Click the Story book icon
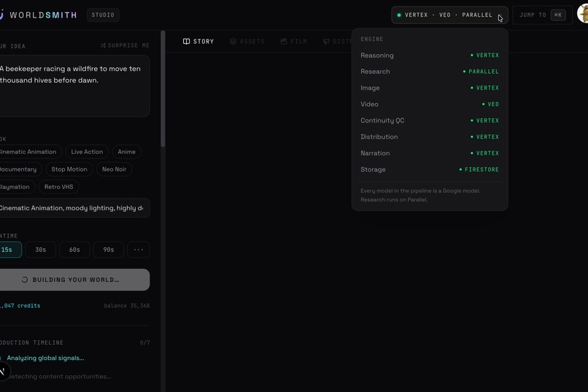588x392 pixels. point(186,42)
